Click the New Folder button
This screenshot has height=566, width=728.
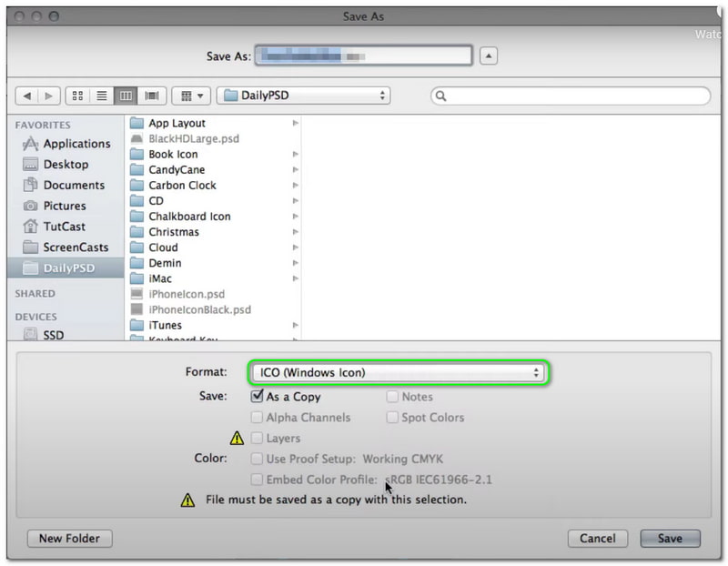tap(70, 539)
